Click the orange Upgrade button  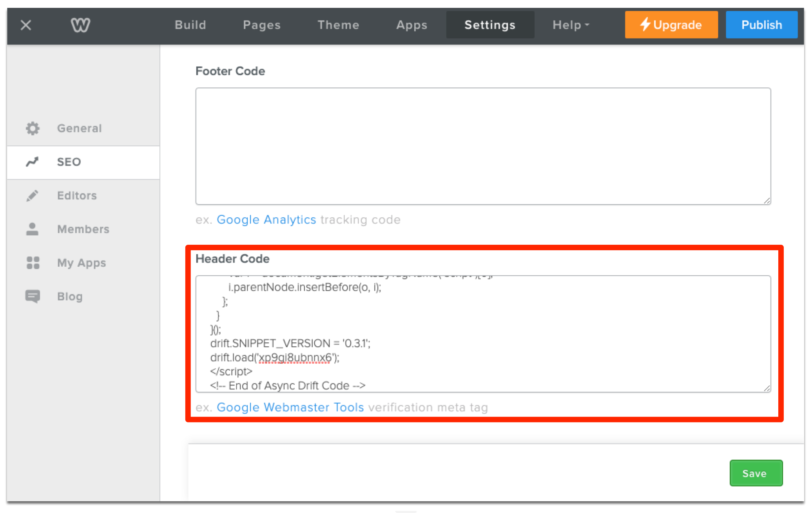[671, 25]
